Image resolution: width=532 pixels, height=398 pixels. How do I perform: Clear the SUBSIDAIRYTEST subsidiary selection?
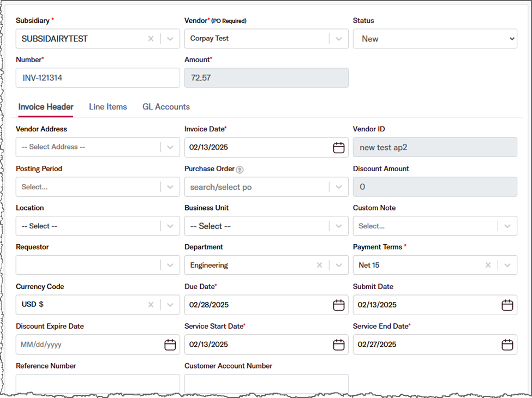click(x=151, y=39)
